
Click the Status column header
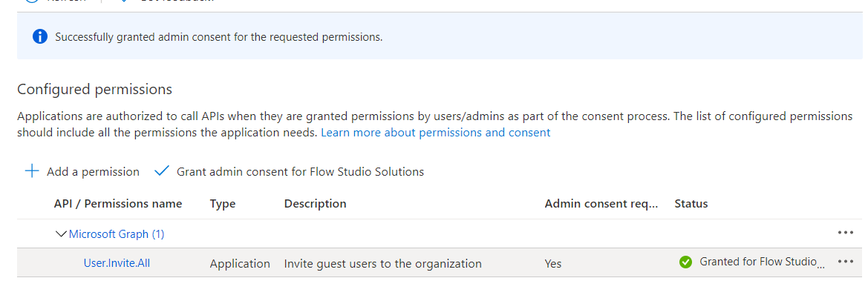coord(691,204)
